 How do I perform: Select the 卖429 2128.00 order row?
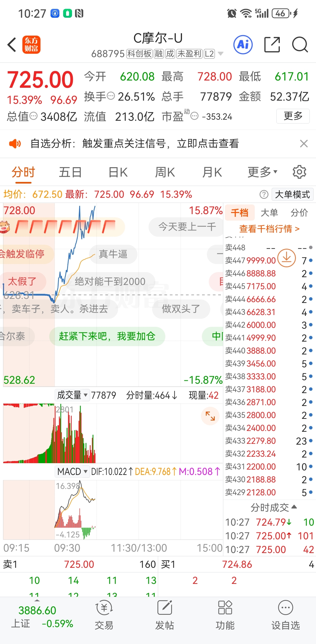click(x=269, y=492)
